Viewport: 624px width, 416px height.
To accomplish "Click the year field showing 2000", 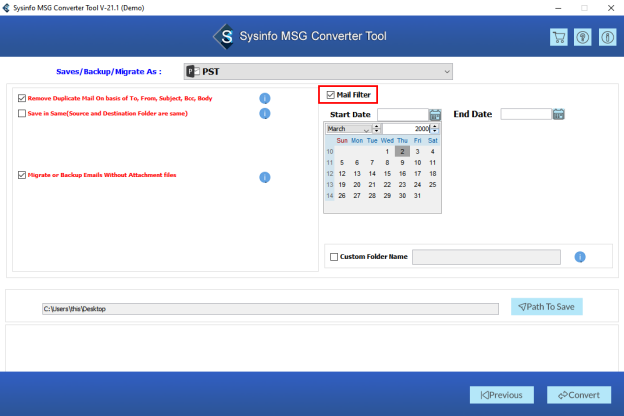I will tap(407, 129).
